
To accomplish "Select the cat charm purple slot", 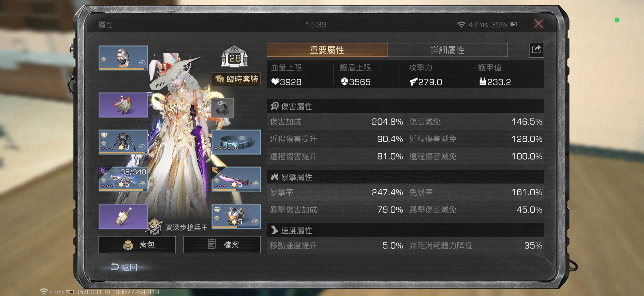I will [x=123, y=217].
